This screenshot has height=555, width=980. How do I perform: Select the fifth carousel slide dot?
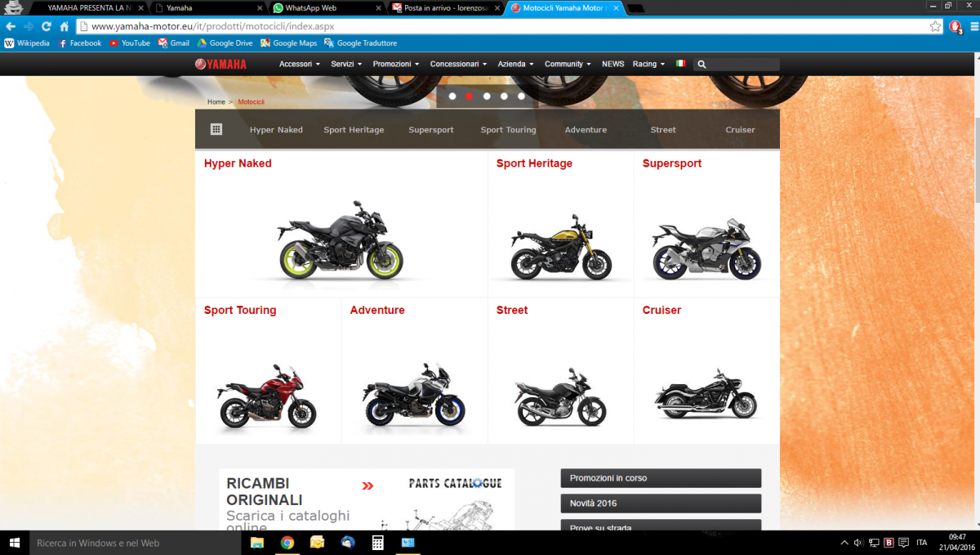[x=521, y=96]
